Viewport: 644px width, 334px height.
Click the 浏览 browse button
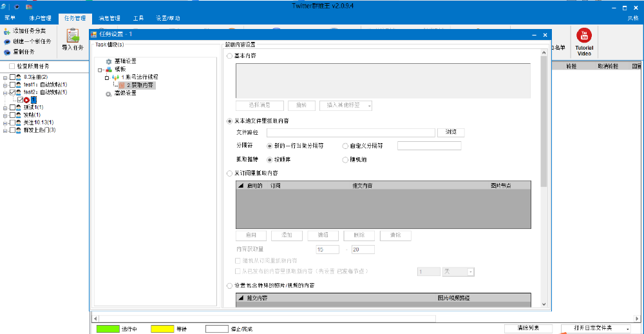[x=451, y=132]
